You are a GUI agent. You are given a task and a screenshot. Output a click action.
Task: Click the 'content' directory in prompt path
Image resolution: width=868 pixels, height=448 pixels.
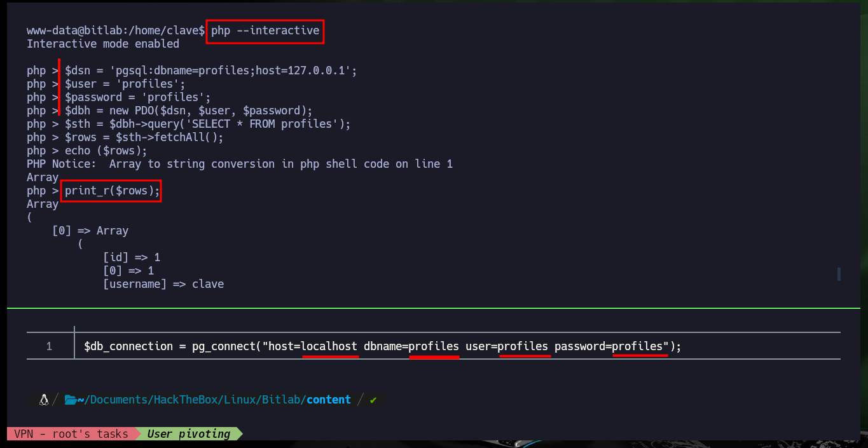click(328, 400)
